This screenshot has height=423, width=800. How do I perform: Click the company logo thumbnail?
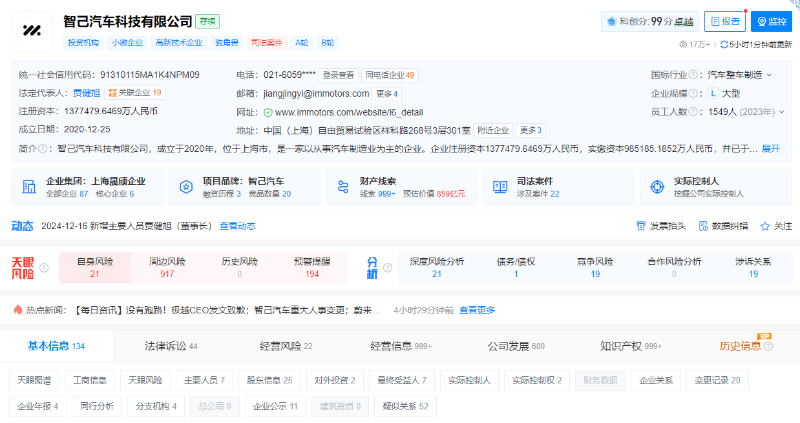tap(32, 32)
